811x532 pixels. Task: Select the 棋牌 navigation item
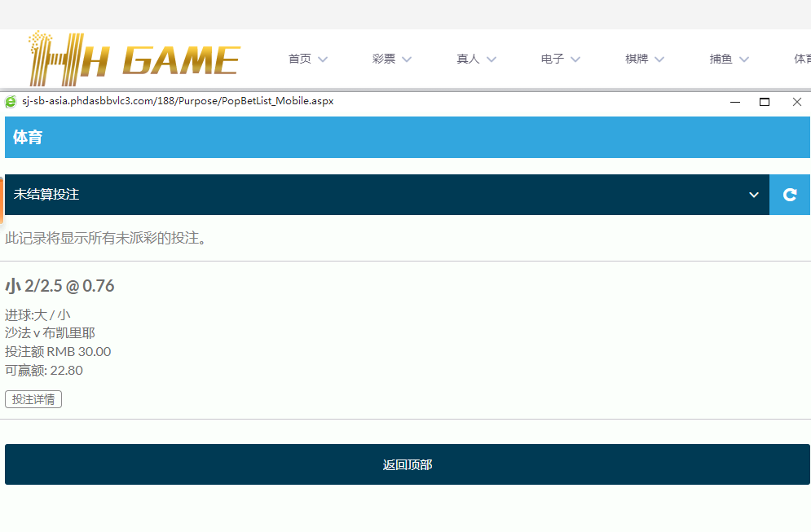pyautogui.click(x=637, y=59)
